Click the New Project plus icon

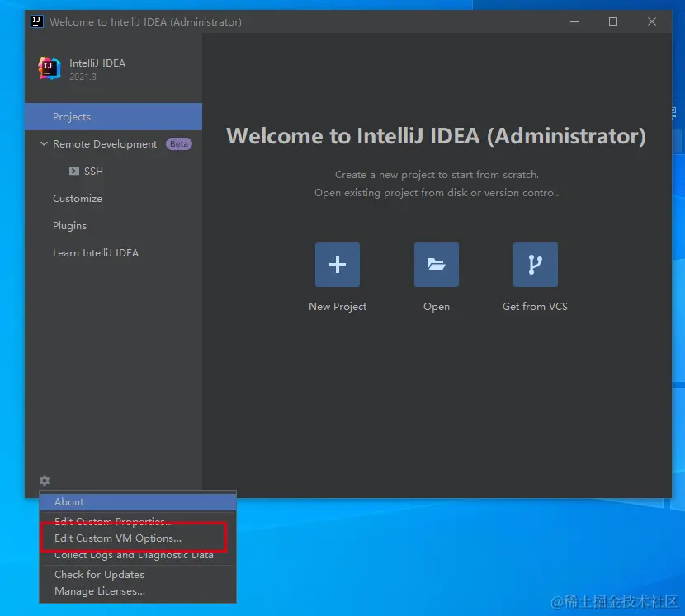(338, 265)
